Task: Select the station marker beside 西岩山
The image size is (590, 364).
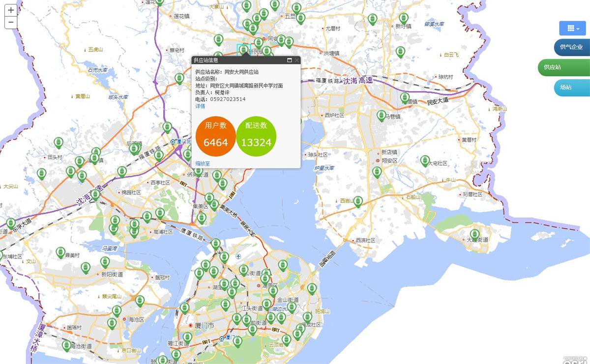Action: (358, 200)
